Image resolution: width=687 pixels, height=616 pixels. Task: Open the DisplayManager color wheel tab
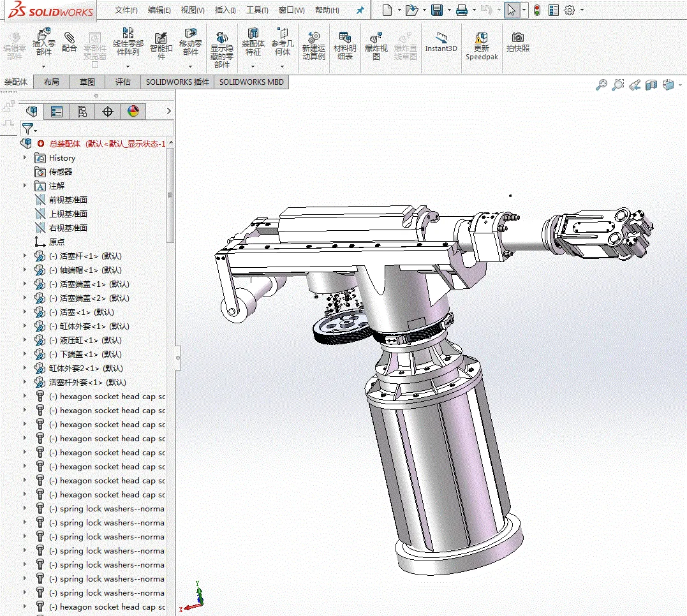coord(133,112)
